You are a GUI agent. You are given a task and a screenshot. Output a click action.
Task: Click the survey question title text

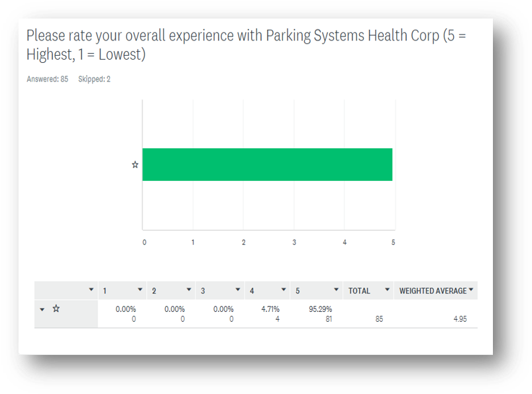246,45
